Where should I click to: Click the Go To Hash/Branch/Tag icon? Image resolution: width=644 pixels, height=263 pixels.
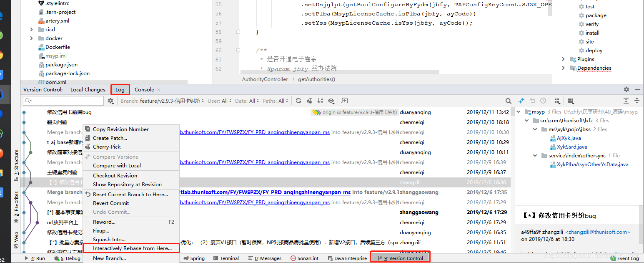point(345,101)
